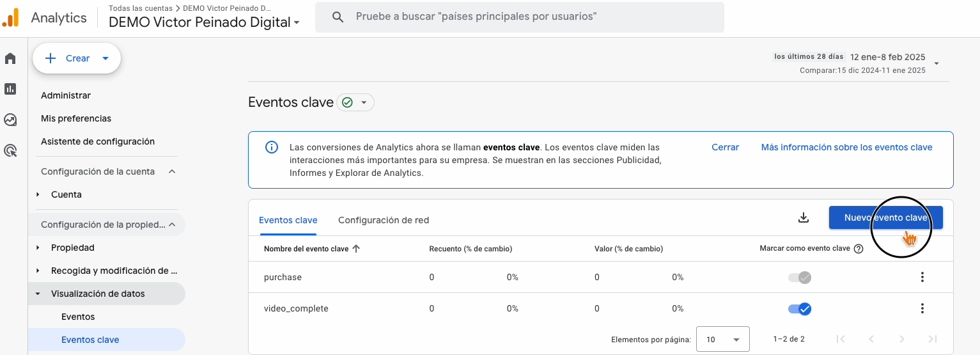Disable video_complete key event switch
This screenshot has height=355, width=980.
(x=800, y=309)
